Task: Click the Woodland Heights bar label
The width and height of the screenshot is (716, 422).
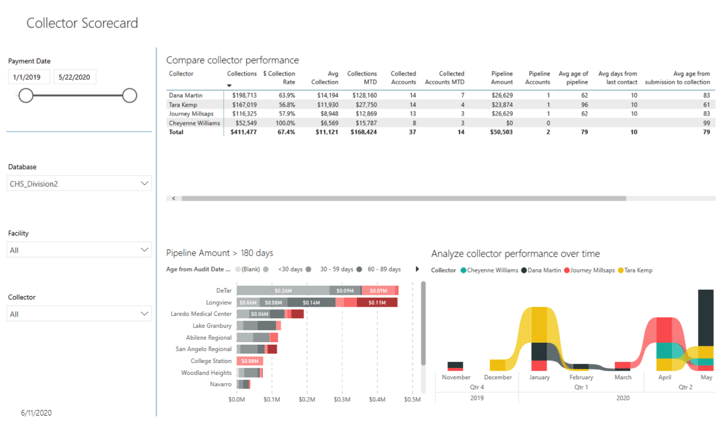Action: click(x=206, y=373)
